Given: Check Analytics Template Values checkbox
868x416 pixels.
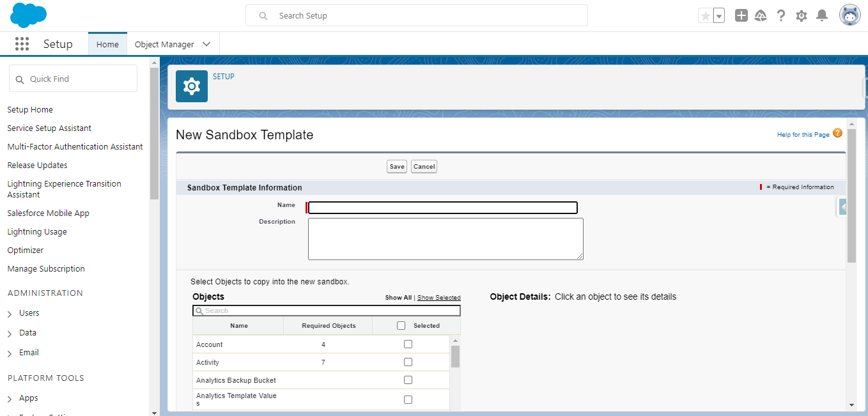Looking at the screenshot, I should (x=408, y=399).
